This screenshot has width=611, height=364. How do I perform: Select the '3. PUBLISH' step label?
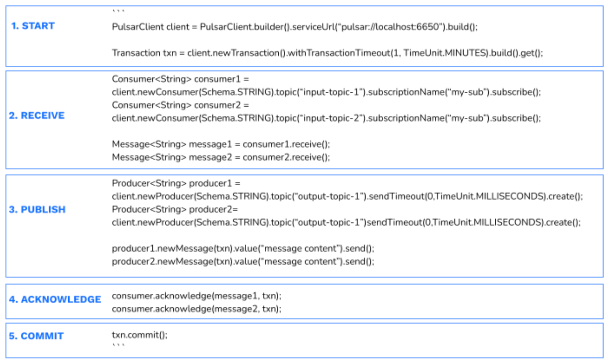point(36,209)
